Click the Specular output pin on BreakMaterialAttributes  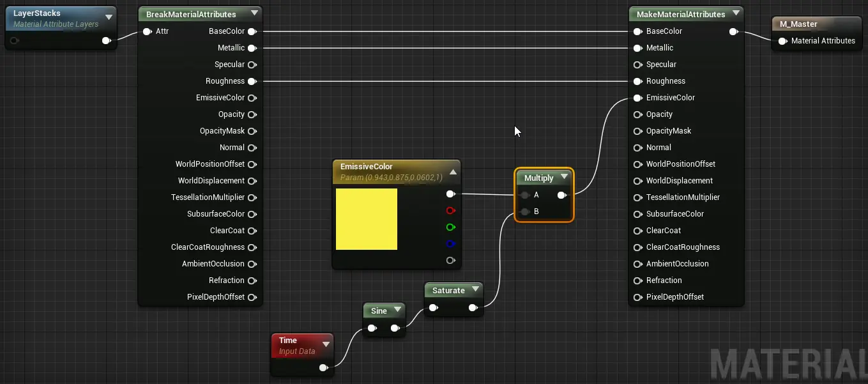(x=252, y=65)
